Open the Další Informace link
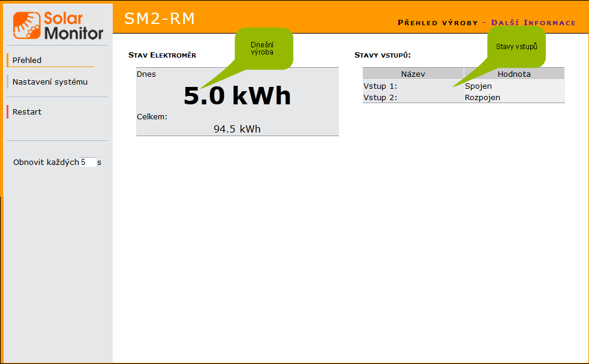Image resolution: width=589 pixels, height=364 pixels. 533,23
